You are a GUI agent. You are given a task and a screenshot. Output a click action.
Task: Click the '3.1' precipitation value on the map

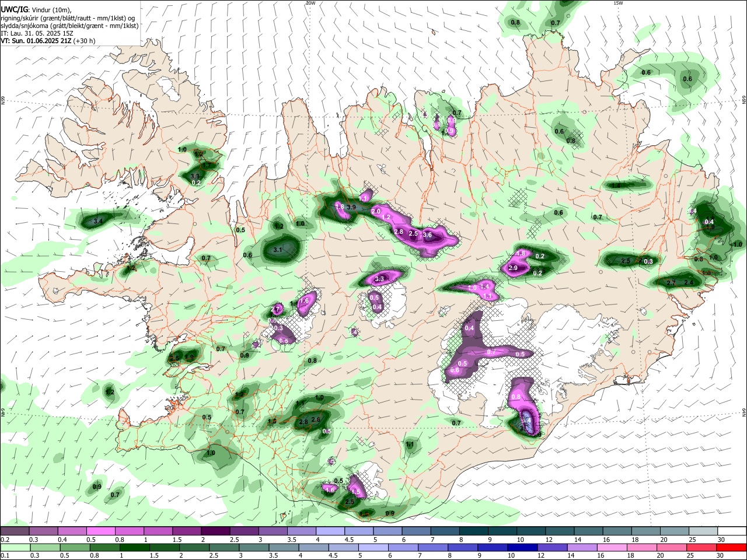[x=278, y=250]
